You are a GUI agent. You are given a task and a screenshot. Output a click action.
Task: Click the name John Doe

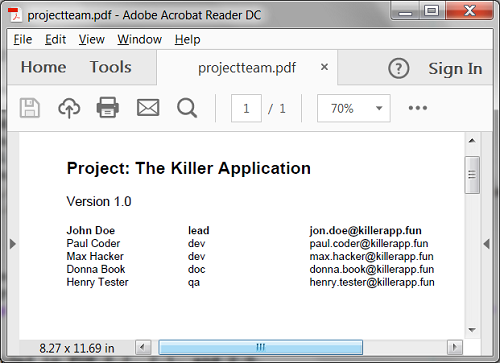91,230
